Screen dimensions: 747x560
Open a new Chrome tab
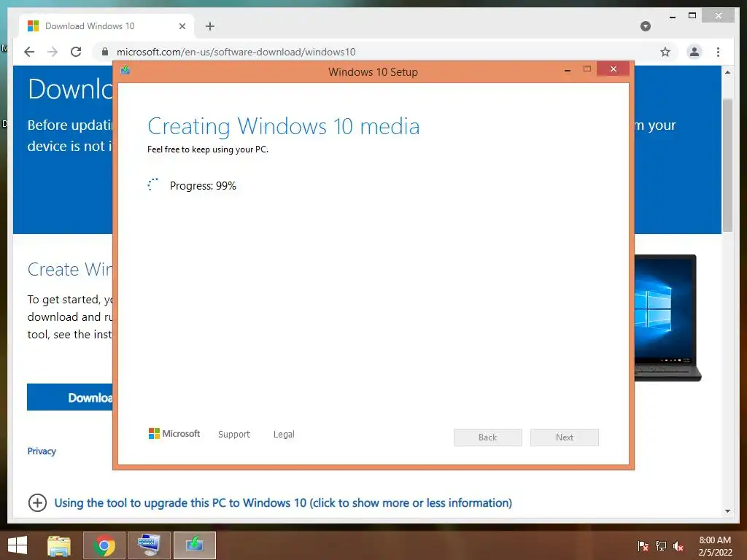(x=210, y=26)
